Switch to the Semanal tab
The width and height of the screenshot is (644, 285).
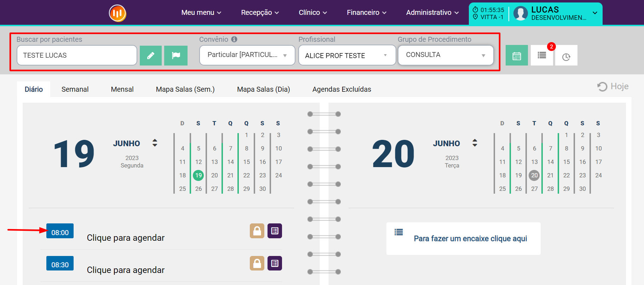pyautogui.click(x=75, y=89)
